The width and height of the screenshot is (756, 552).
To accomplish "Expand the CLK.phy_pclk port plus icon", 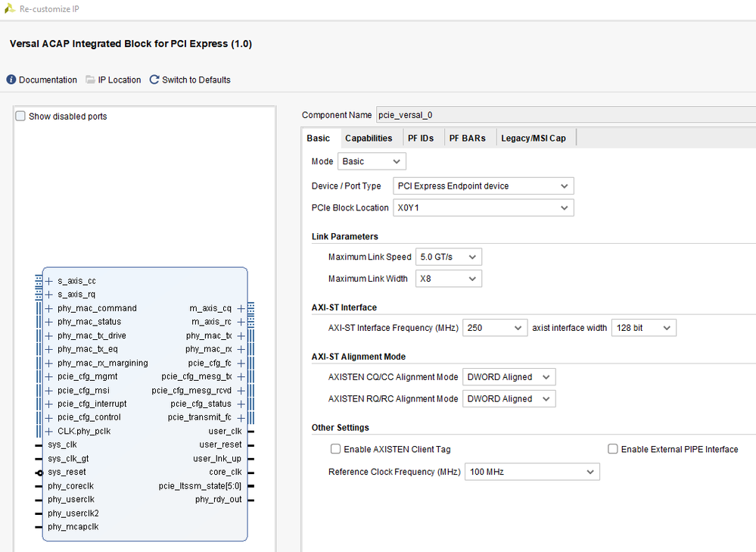I will 49,431.
